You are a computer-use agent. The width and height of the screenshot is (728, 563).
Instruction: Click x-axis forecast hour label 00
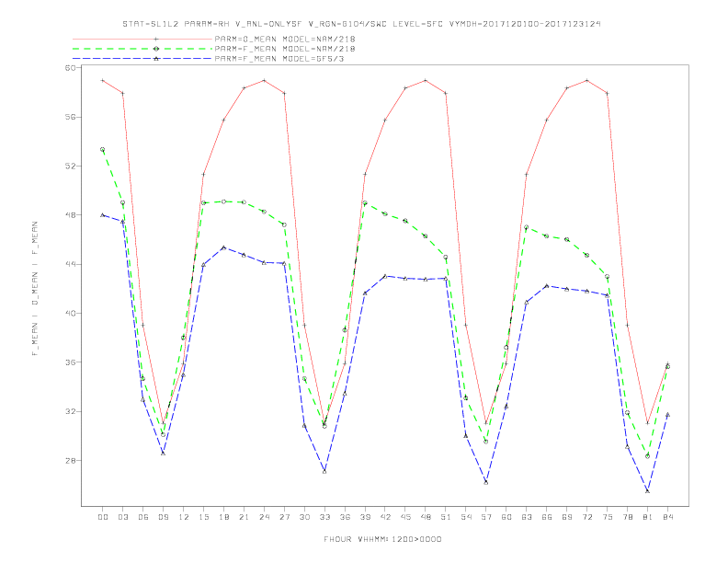point(103,517)
